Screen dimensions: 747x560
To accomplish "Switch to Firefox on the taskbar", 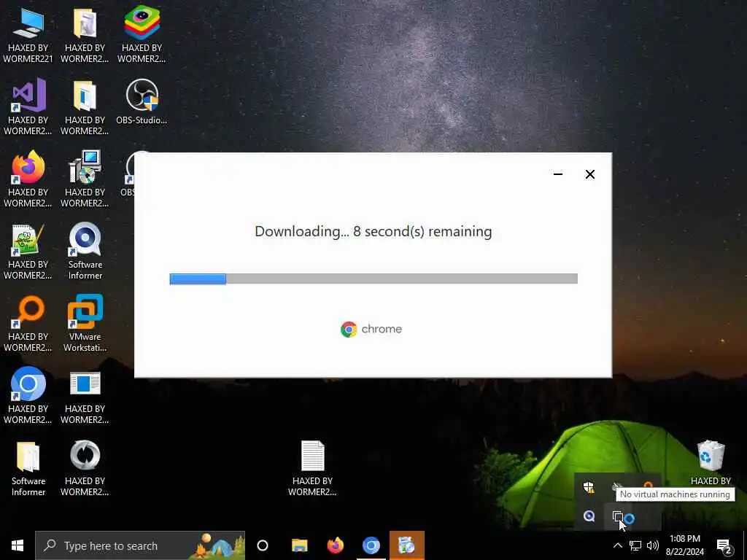I will click(336, 545).
